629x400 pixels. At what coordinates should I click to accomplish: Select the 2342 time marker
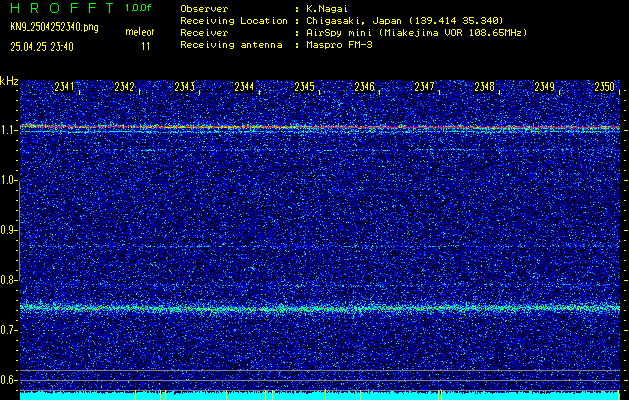(124, 87)
